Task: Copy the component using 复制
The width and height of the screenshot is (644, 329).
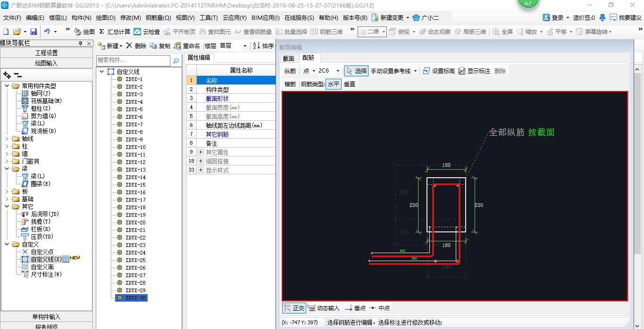Action: point(160,46)
